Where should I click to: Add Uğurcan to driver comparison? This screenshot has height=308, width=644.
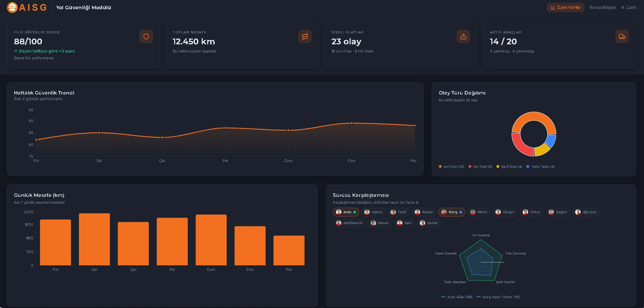(x=586, y=212)
